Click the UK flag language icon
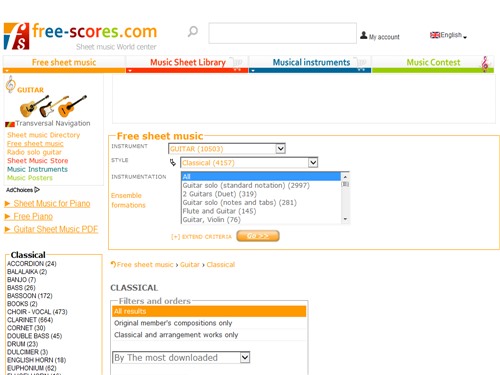This screenshot has width=500, height=375. 435,35
